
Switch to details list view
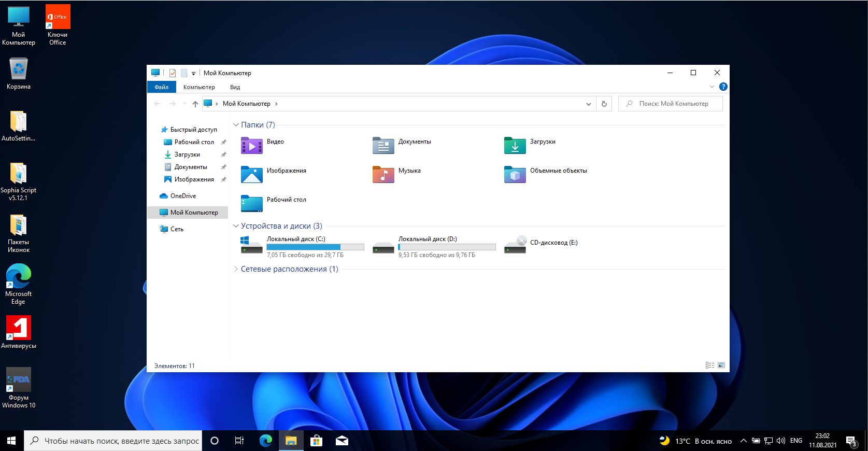[710, 365]
